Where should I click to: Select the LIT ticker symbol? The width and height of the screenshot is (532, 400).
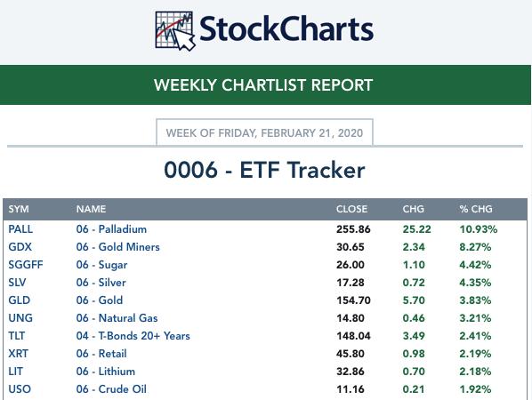pyautogui.click(x=16, y=372)
